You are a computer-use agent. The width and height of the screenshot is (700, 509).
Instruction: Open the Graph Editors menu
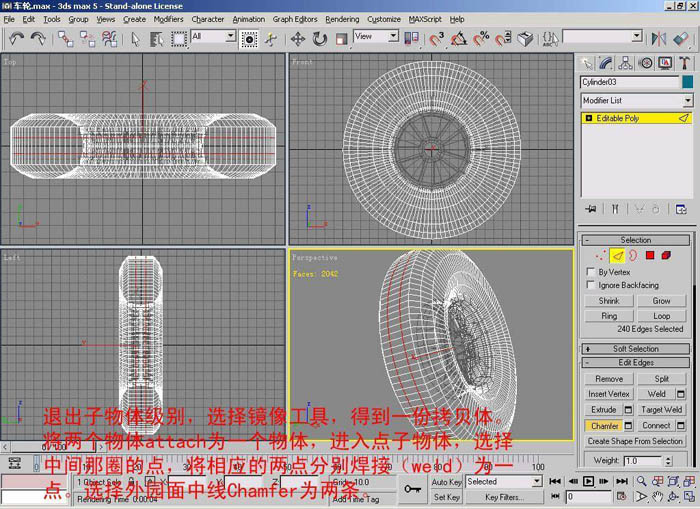[295, 19]
